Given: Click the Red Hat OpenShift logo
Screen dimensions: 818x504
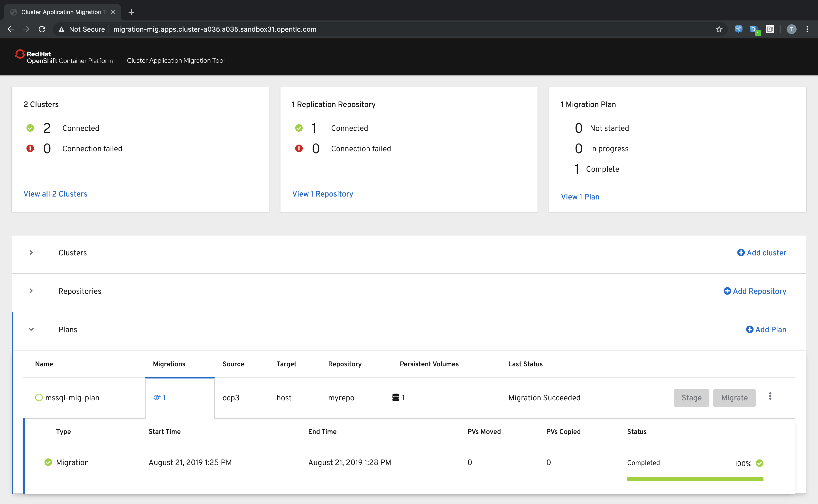Looking at the screenshot, I should tap(63, 57).
